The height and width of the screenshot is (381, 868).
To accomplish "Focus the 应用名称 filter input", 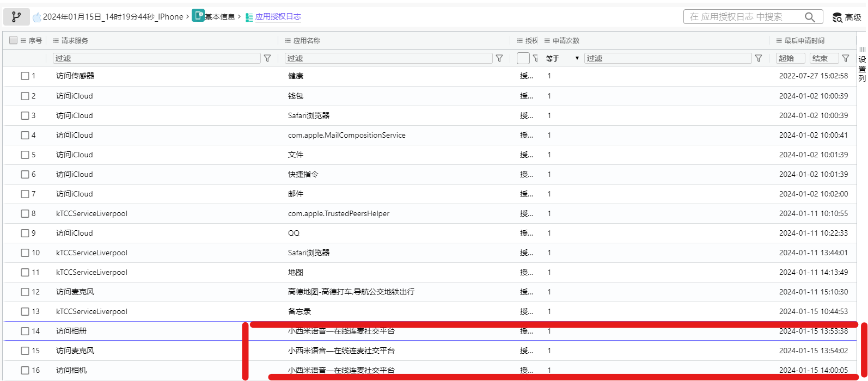I will point(389,58).
